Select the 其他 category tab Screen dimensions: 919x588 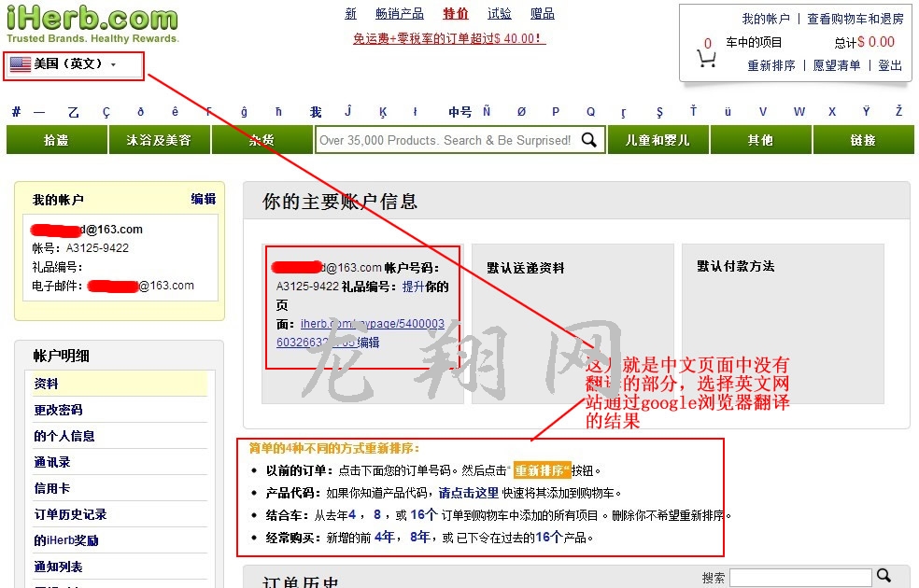click(761, 140)
